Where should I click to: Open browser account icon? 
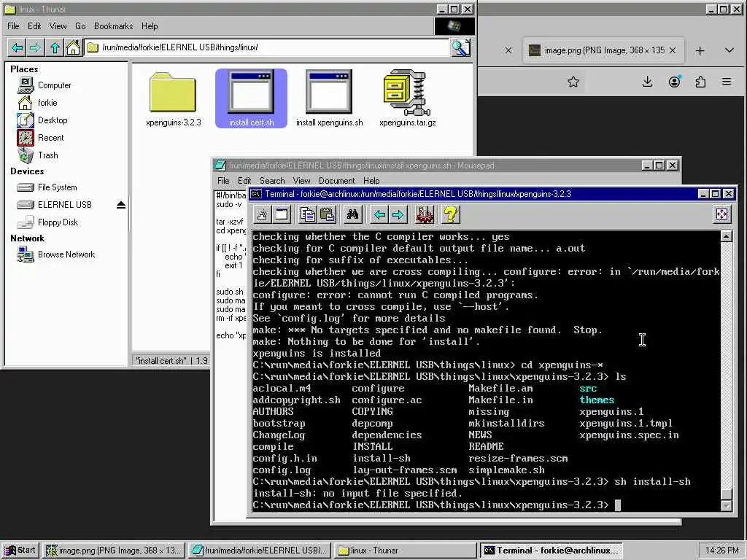pos(674,82)
